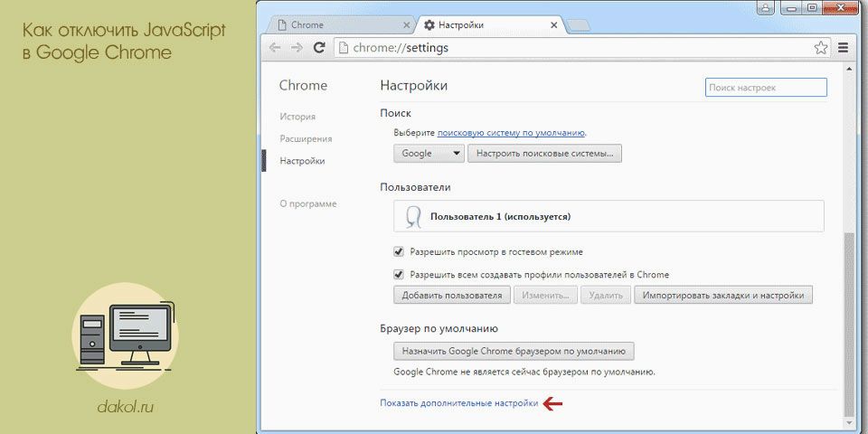Image resolution: width=868 pixels, height=434 pixels.
Task: Open Расширения in the sidebar
Action: point(306,139)
